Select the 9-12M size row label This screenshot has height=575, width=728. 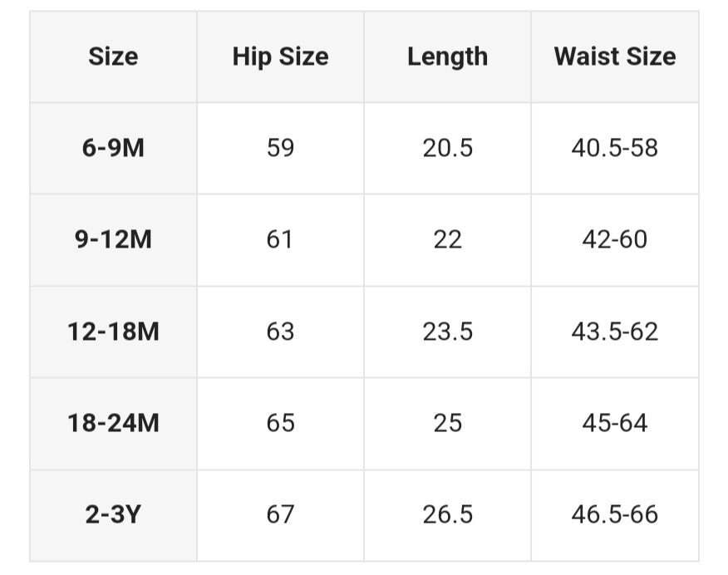113,239
